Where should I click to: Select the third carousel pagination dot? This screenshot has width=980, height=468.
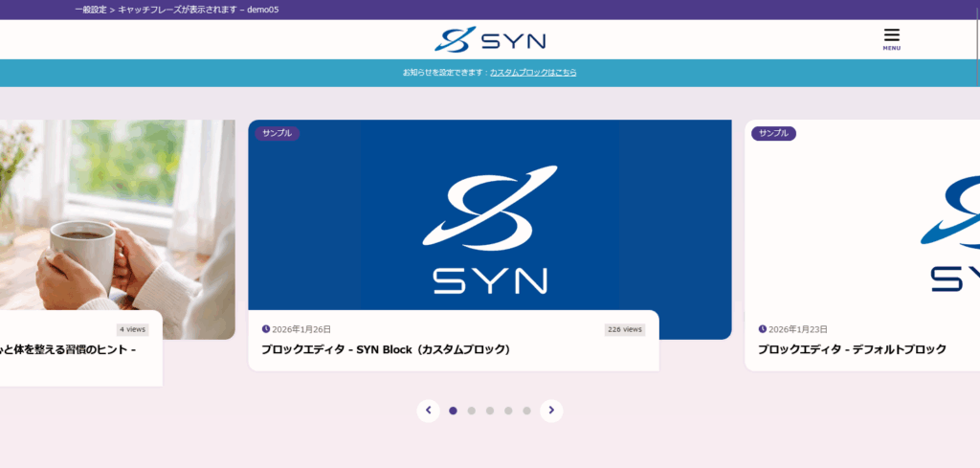pyautogui.click(x=490, y=411)
